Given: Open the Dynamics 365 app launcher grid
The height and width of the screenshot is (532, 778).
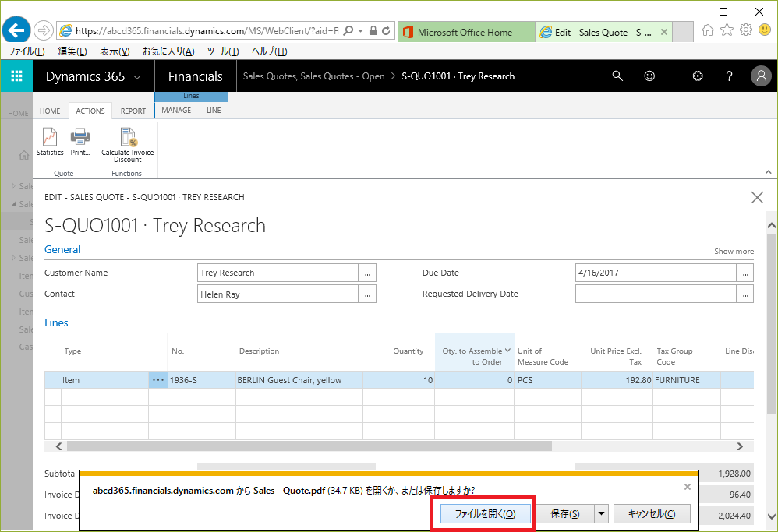Looking at the screenshot, I should point(16,76).
